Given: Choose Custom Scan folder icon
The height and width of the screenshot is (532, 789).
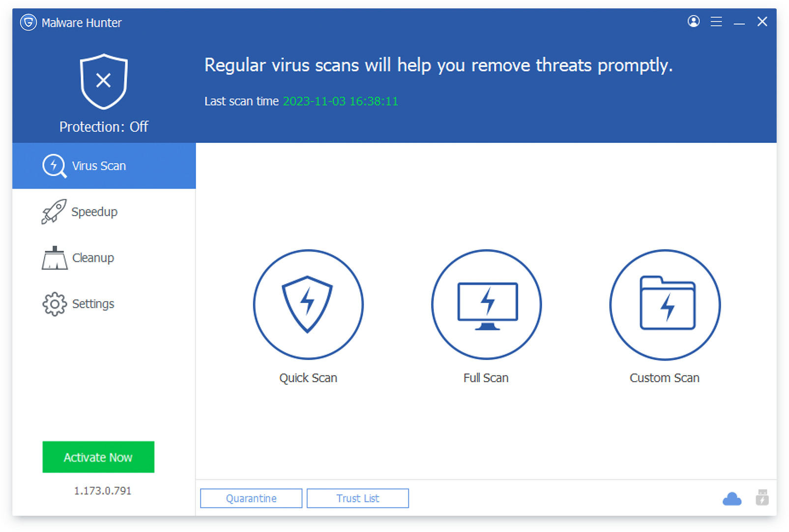Looking at the screenshot, I should click(x=665, y=305).
